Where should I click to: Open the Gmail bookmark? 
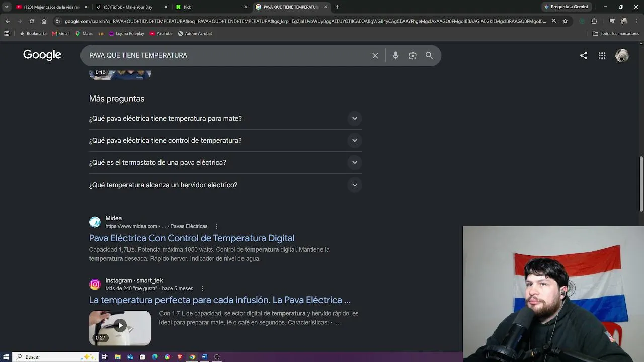point(61,34)
